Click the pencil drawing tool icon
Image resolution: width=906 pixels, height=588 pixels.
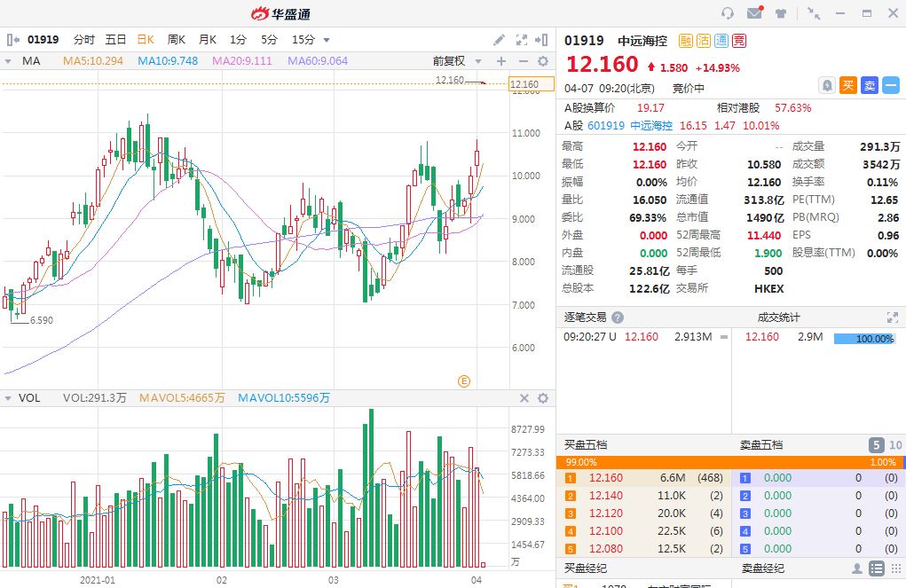[x=500, y=40]
